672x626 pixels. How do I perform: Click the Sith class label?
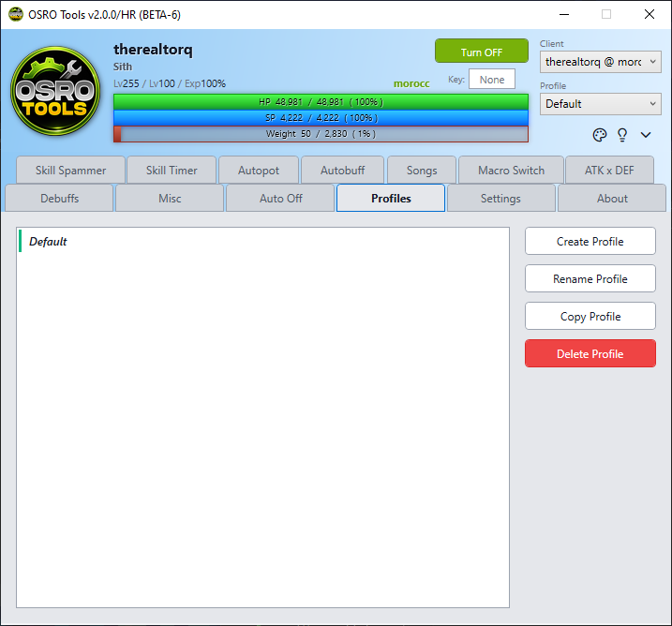123,67
